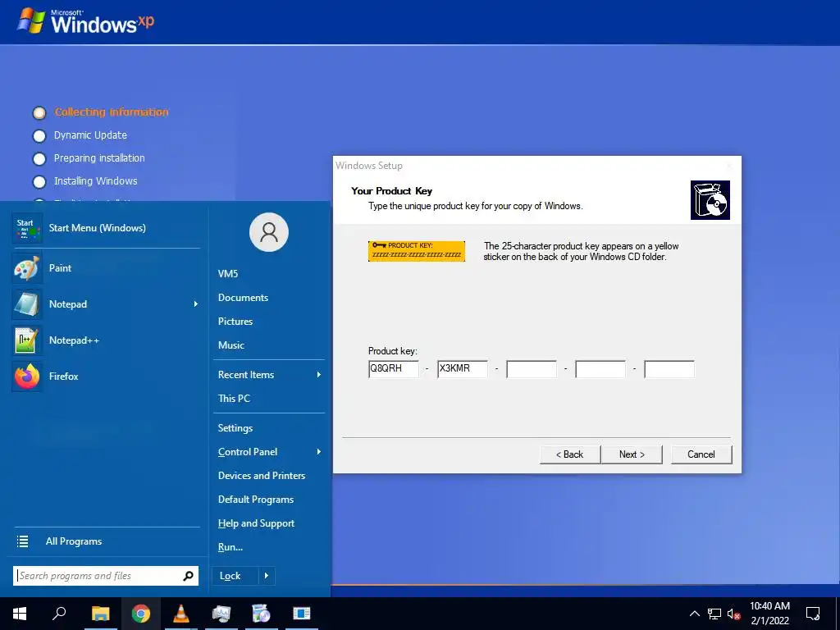Open Run... dialog
The image size is (840, 630).
231,547
